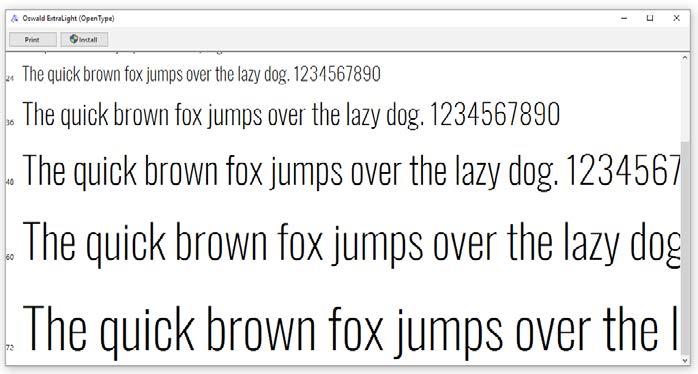Click the 24 point sample sentence

pos(202,74)
